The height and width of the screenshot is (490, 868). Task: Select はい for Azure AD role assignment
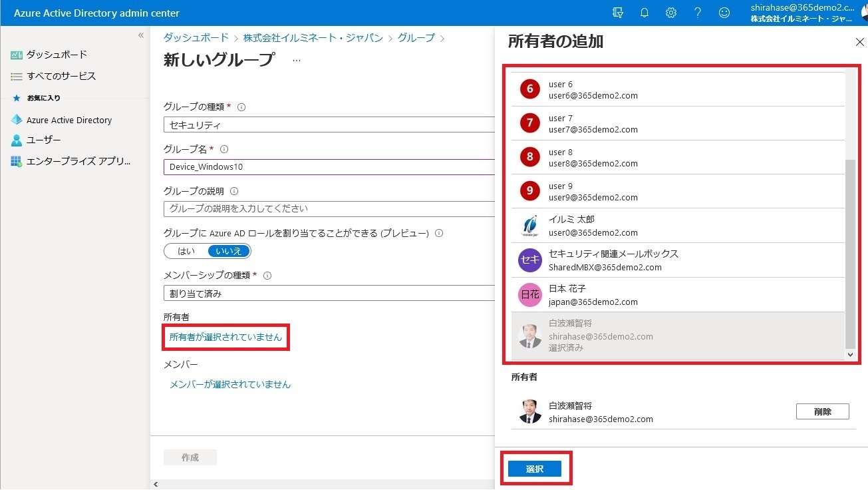[186, 251]
